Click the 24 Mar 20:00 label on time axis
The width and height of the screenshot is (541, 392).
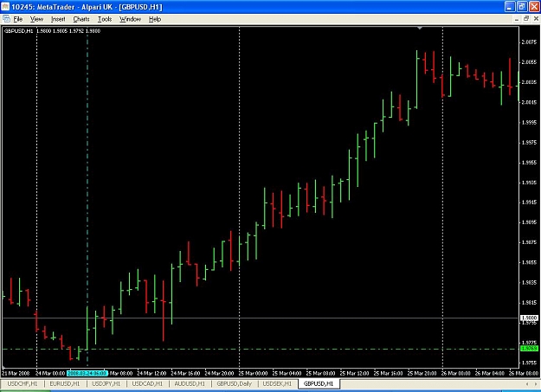(x=219, y=373)
